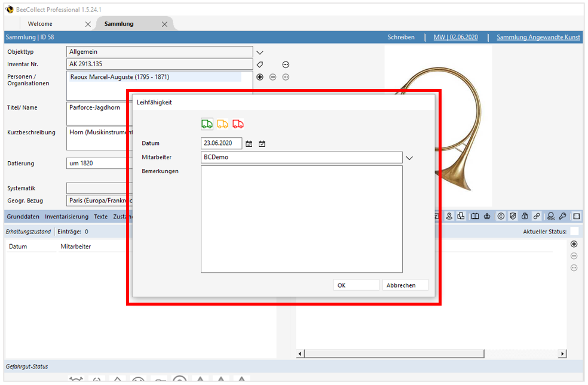Click the shield toolbar icon
The height and width of the screenshot is (385, 588).
513,216
